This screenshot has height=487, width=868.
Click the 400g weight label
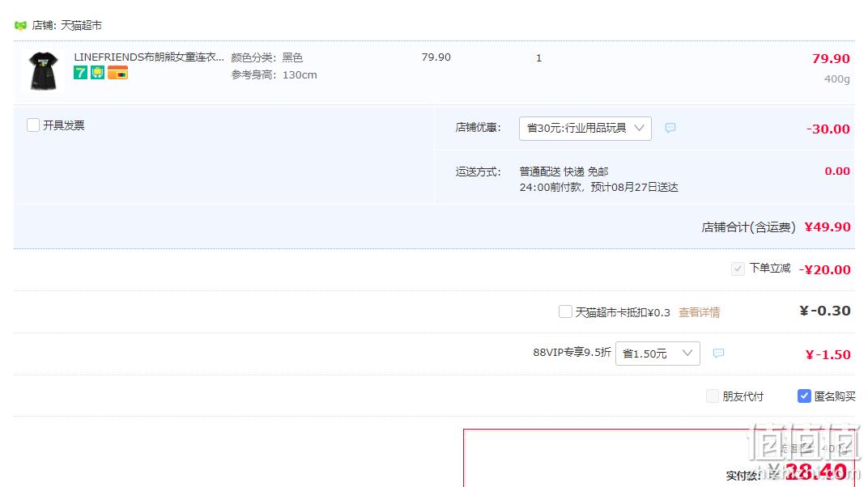click(836, 79)
